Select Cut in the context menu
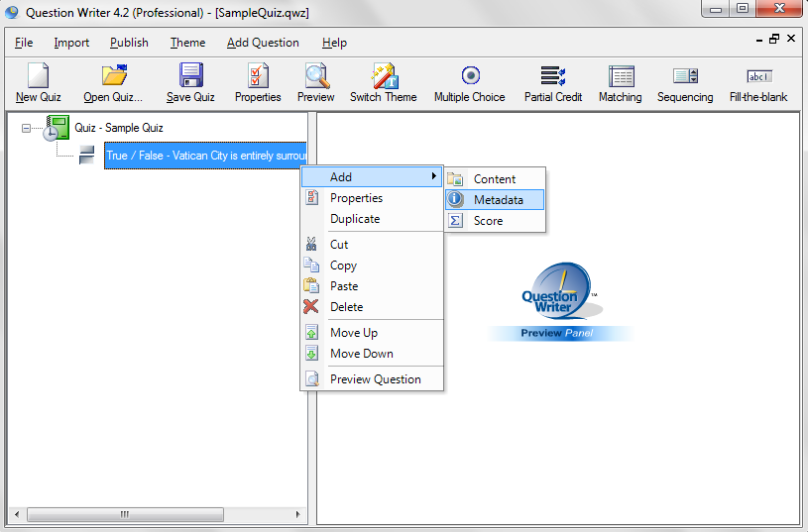The width and height of the screenshot is (808, 532). pyautogui.click(x=372, y=244)
